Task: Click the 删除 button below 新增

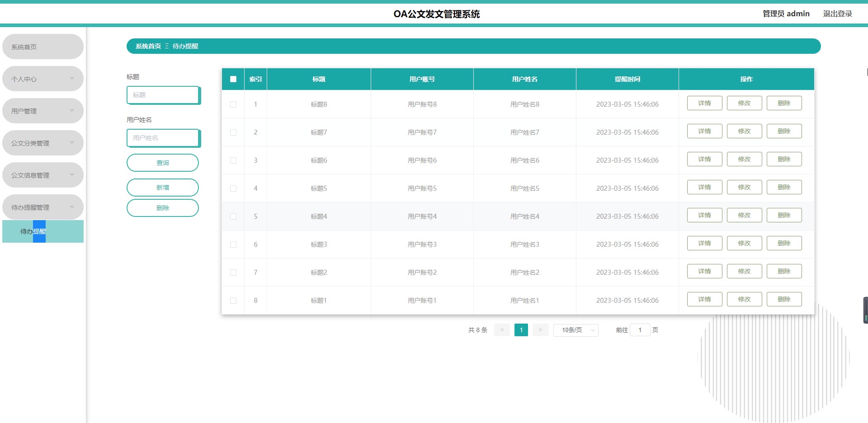Action: [x=163, y=208]
